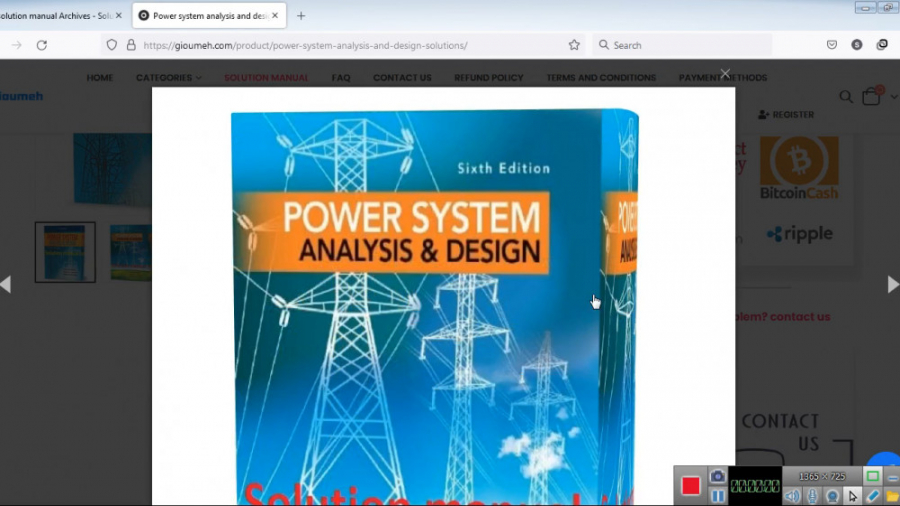Open the FAQ page
Image resolution: width=900 pixels, height=506 pixels.
[341, 77]
